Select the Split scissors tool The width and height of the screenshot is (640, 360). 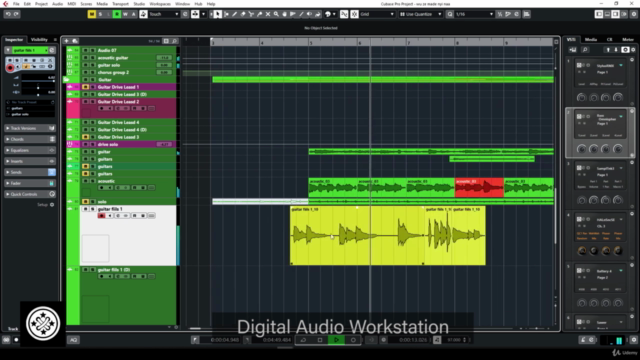(x=251, y=14)
